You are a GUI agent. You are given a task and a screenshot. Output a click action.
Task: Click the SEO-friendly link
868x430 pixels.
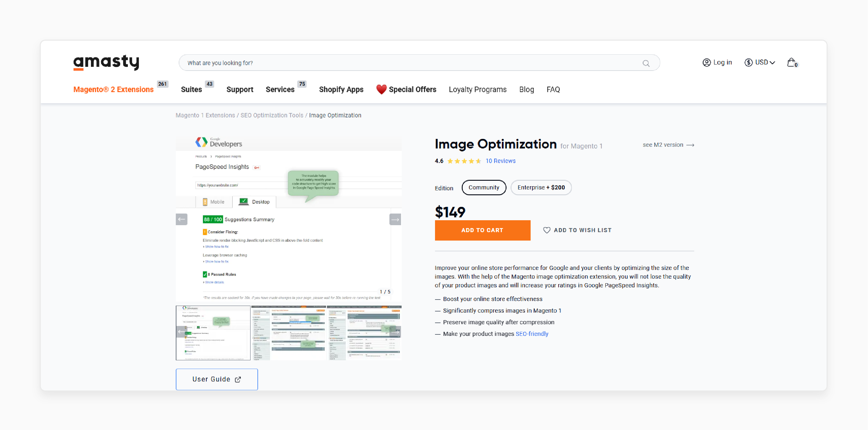click(x=532, y=334)
